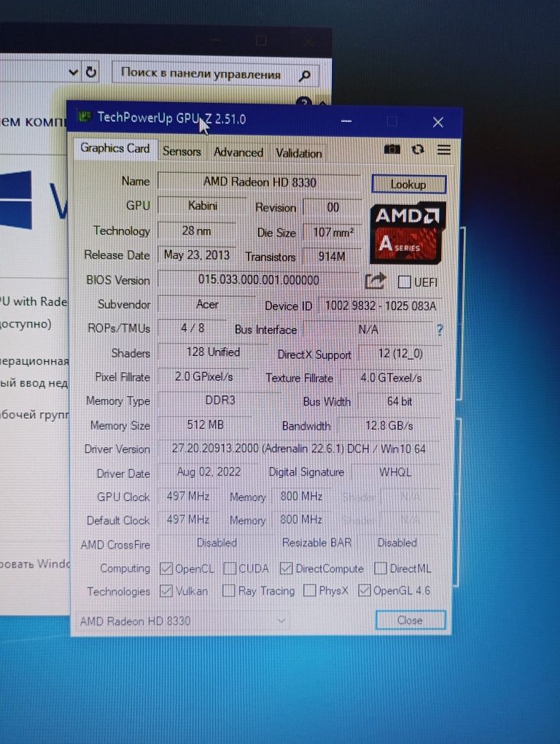The width and height of the screenshot is (560, 744).
Task: Click the GPU-Z screenshot camera icon
Action: click(392, 150)
